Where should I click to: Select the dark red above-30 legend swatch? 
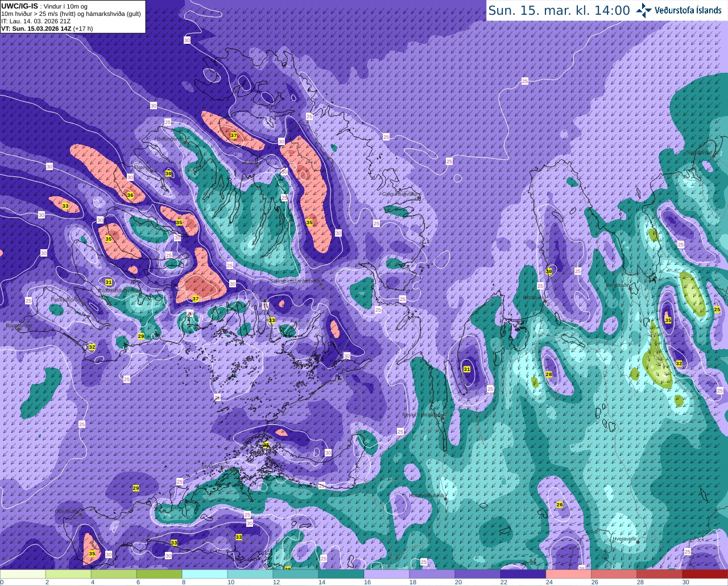(705, 574)
